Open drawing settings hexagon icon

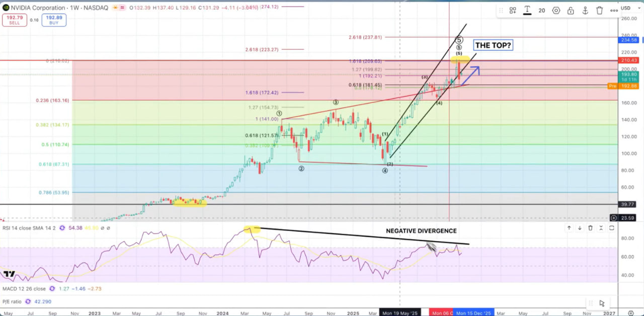click(556, 11)
